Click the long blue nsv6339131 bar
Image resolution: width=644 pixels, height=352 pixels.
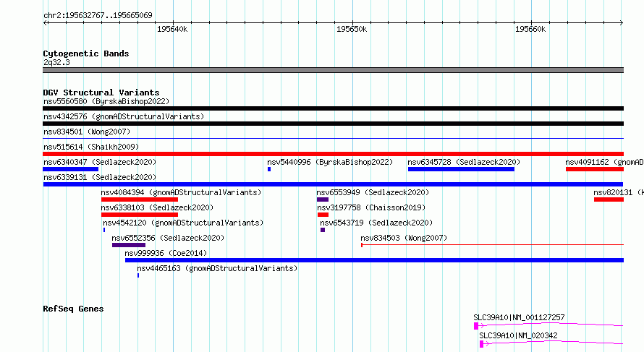(x=333, y=184)
